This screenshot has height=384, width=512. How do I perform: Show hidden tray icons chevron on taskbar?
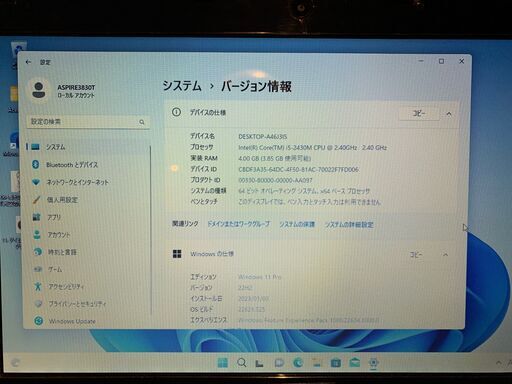[498, 363]
